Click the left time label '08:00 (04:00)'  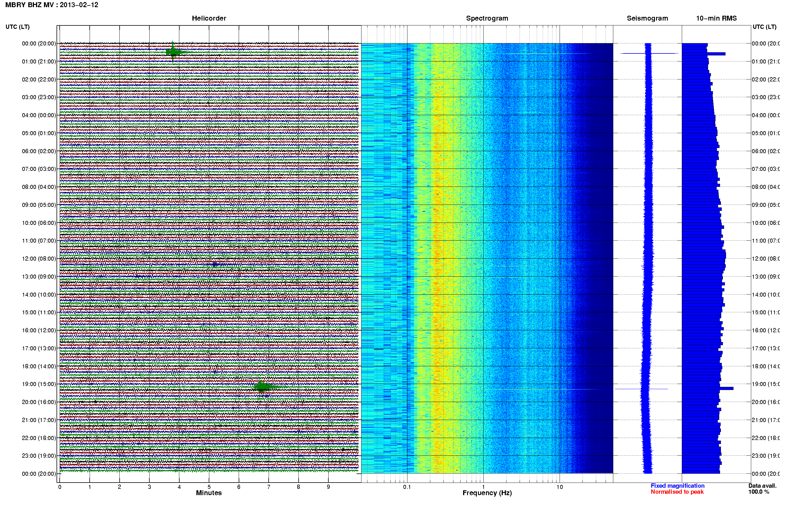(39, 187)
